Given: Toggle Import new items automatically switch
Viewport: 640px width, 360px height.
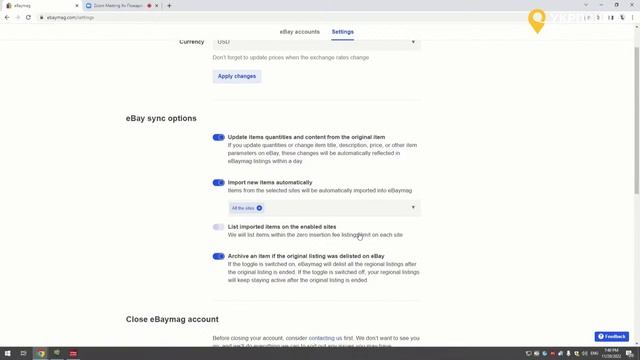Looking at the screenshot, I should [x=218, y=182].
